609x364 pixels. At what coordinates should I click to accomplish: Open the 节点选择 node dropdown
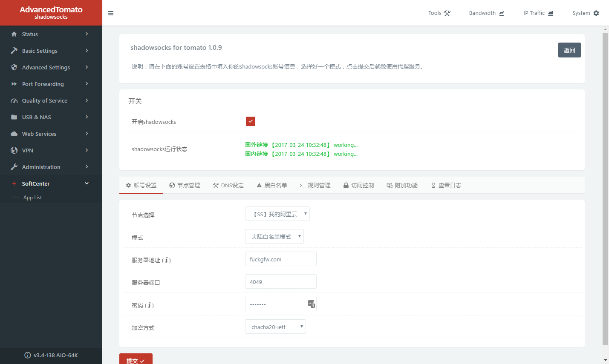(277, 214)
